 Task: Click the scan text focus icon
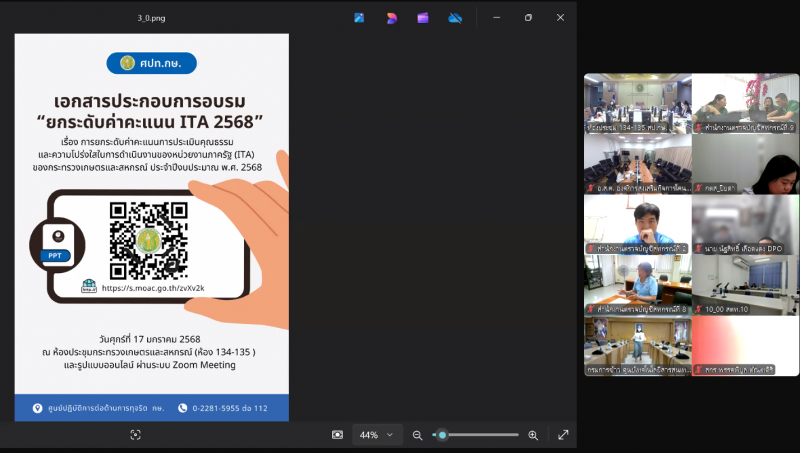tap(135, 435)
